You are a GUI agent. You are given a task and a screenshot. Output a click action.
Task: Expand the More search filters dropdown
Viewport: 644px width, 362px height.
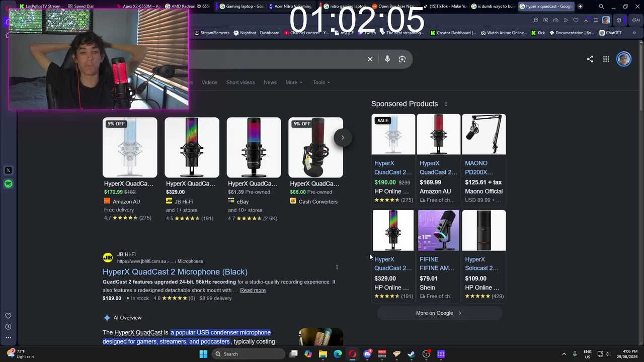(294, 82)
